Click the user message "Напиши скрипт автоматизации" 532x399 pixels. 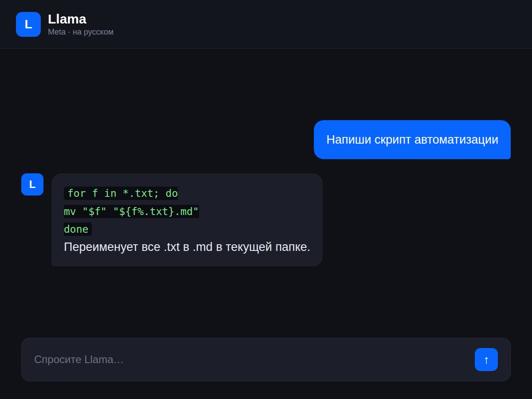pyautogui.click(x=412, y=140)
